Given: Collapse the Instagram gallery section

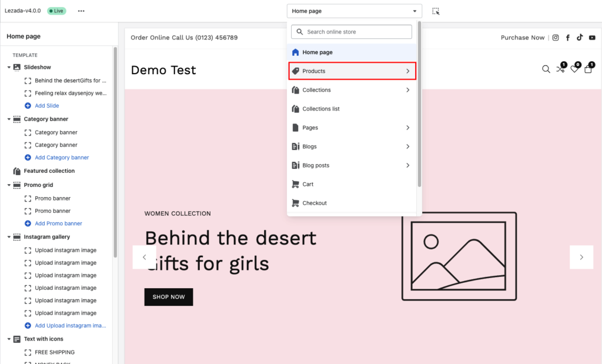Looking at the screenshot, I should click(9, 237).
